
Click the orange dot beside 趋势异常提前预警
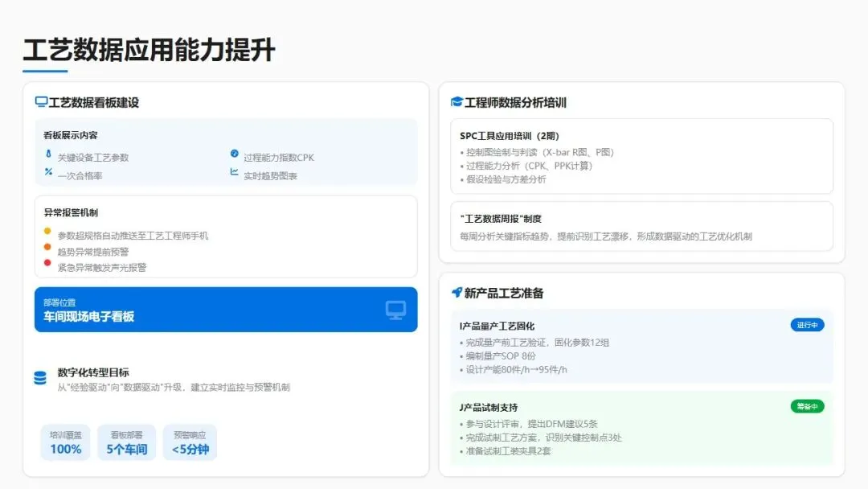click(x=47, y=247)
